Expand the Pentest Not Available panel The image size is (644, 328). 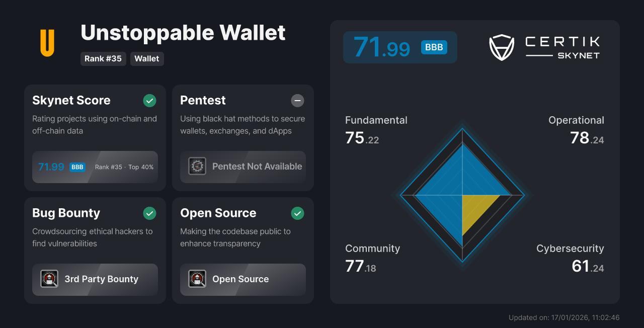243,166
